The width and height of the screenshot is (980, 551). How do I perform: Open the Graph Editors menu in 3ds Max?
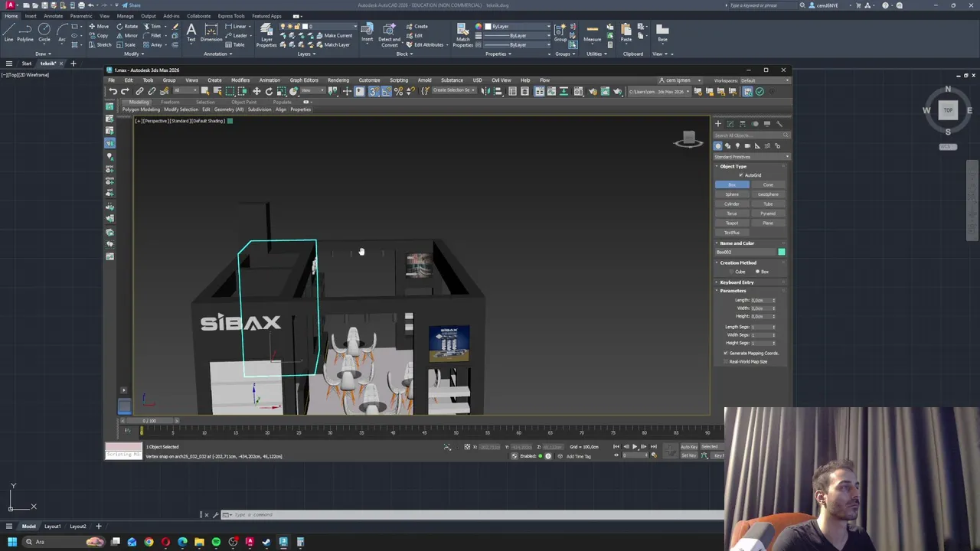tap(304, 80)
